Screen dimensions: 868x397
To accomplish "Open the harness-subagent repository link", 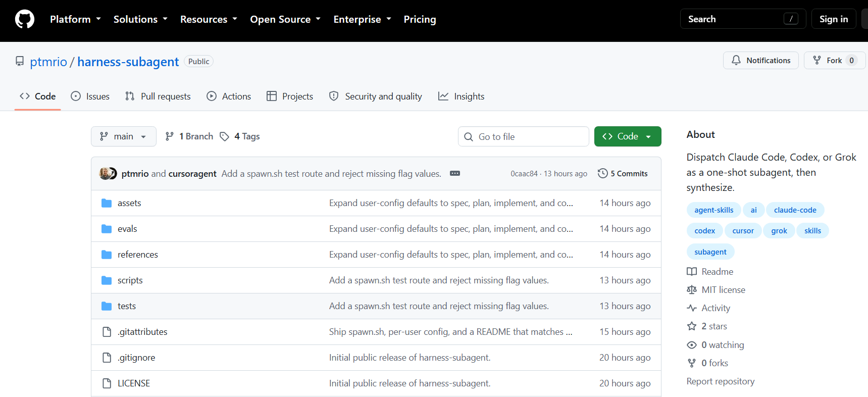I will 128,62.
